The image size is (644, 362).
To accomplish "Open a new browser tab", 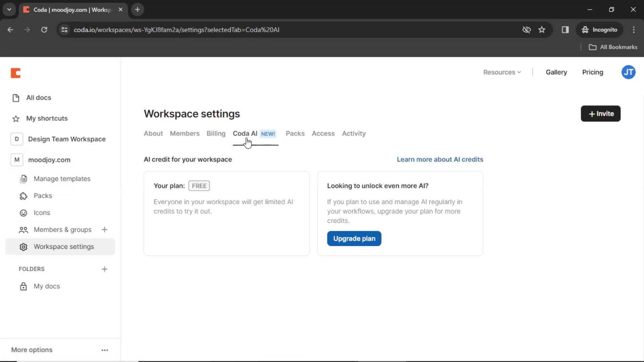I will (x=138, y=9).
